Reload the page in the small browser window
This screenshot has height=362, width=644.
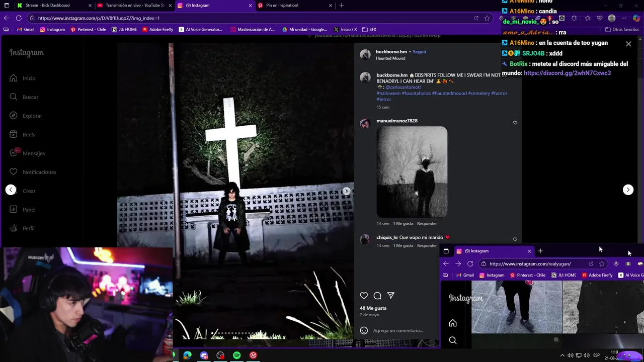[x=470, y=263]
